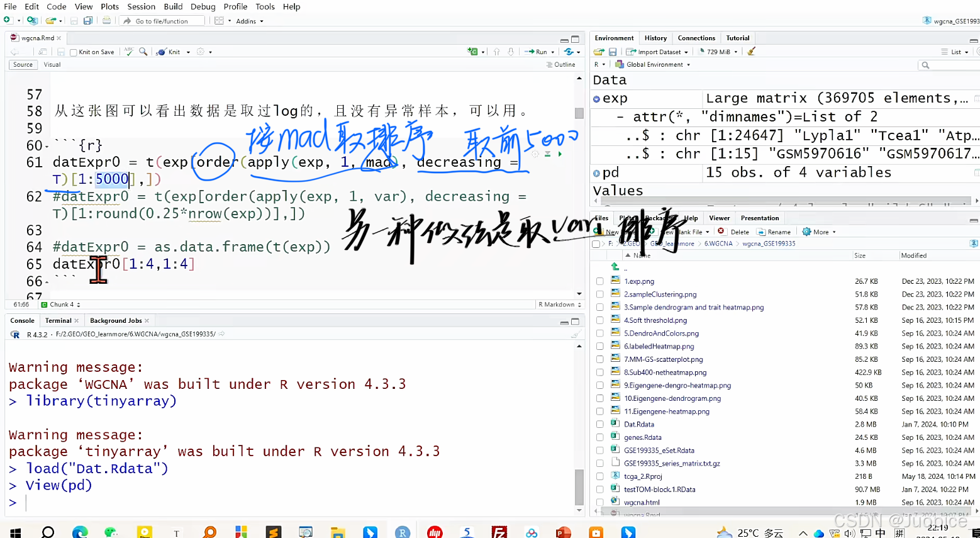Open the More dropdown in Files pane

point(819,232)
